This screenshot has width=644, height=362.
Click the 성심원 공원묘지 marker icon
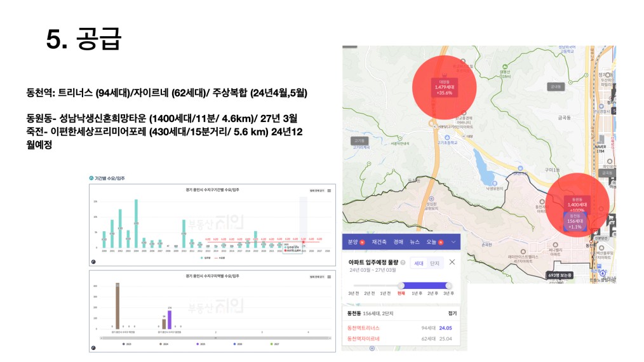tap(431, 199)
